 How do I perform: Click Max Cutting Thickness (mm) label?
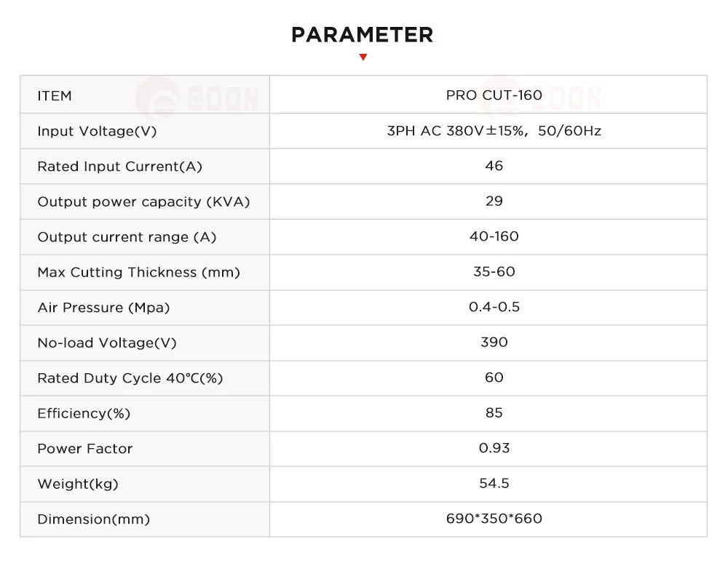pos(139,272)
